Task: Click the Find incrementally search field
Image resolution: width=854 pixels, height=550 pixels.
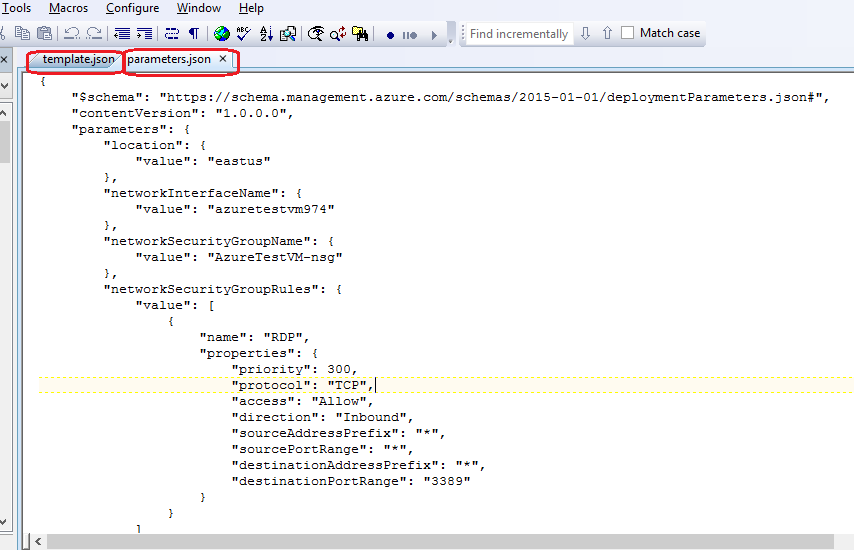Action: [519, 34]
